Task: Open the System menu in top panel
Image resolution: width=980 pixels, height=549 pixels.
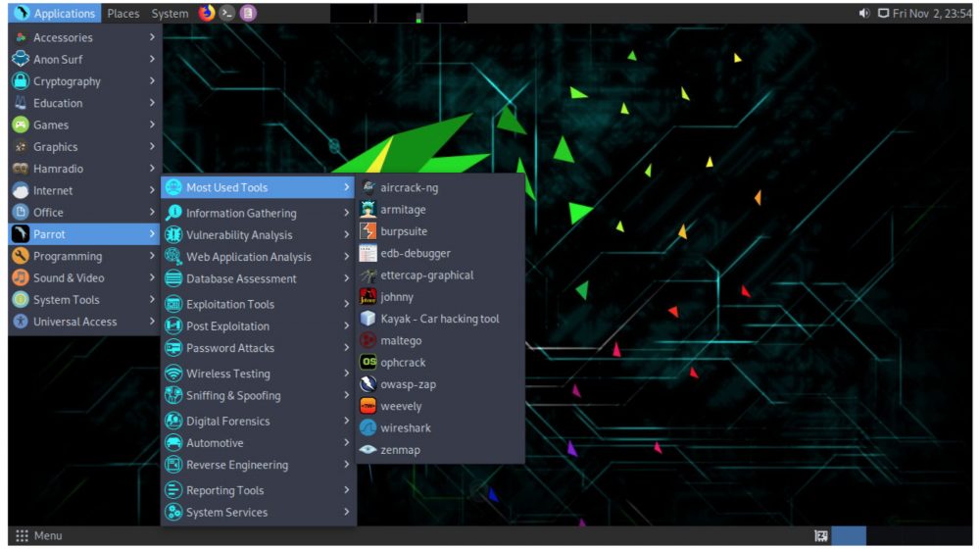Action: (x=171, y=14)
